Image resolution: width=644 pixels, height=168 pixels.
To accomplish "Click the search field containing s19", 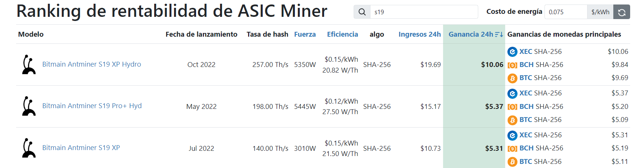I will pos(424,12).
